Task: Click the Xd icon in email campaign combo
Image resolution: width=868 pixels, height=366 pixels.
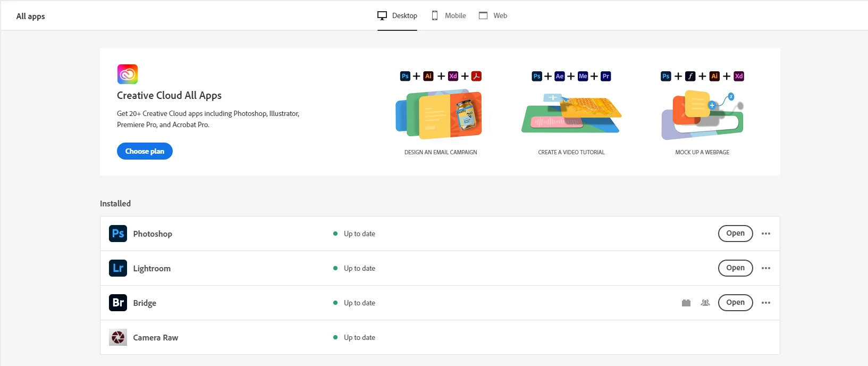Action: pos(453,76)
